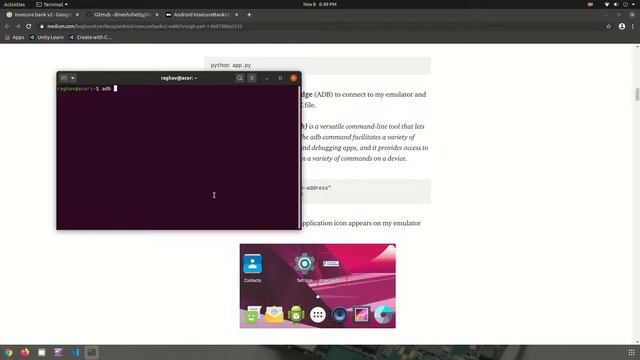Click the screen recording indicator

(590, 4)
